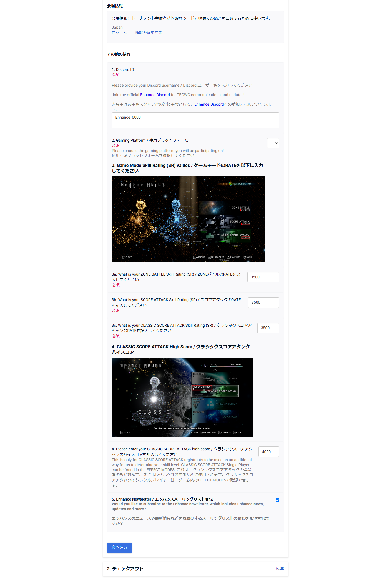The width and height of the screenshot is (392, 587).
Task: Click the Ranked Match screenshot image
Action: (188, 219)
